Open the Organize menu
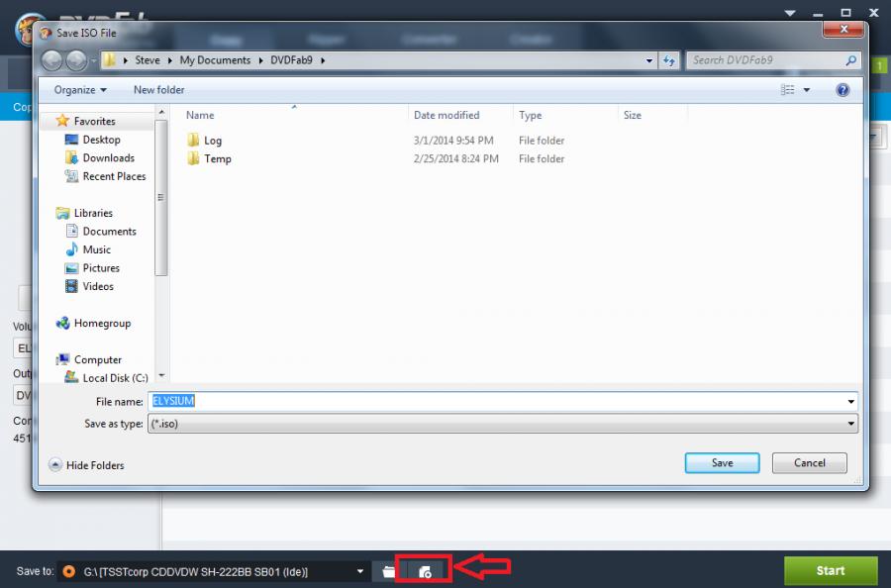The height and width of the screenshot is (588, 891). pyautogui.click(x=80, y=90)
